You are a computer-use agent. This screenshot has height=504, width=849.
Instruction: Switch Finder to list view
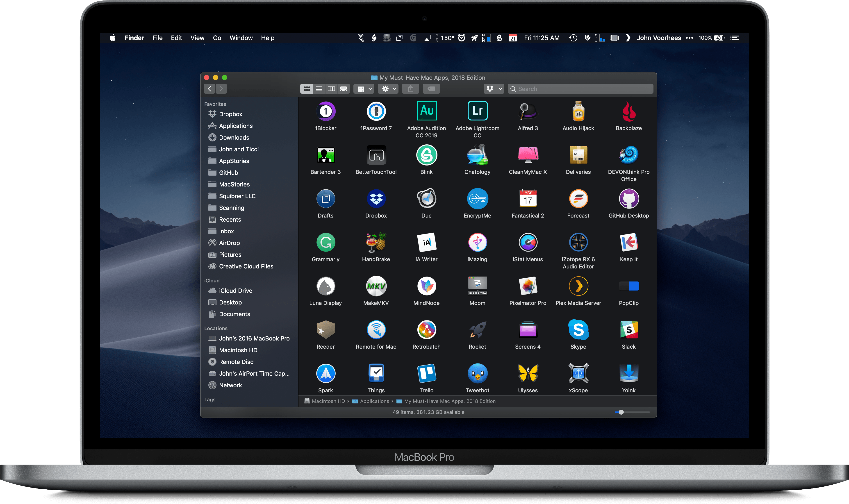(319, 89)
